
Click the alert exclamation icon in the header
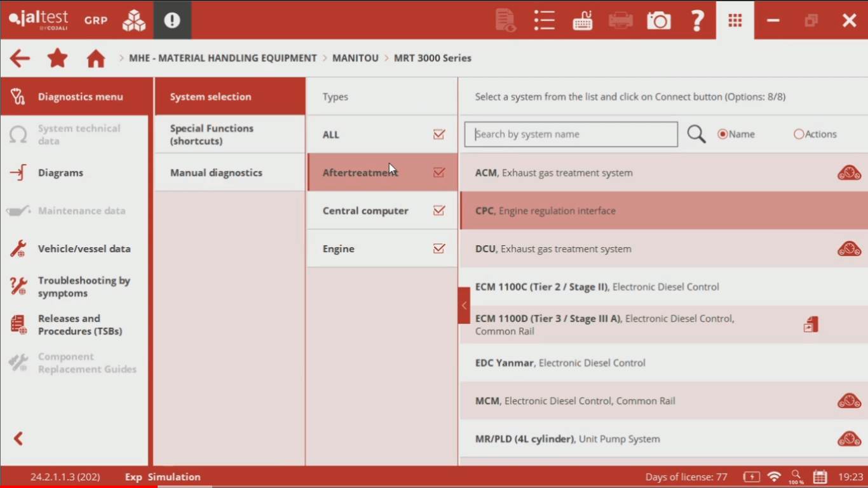point(172,20)
